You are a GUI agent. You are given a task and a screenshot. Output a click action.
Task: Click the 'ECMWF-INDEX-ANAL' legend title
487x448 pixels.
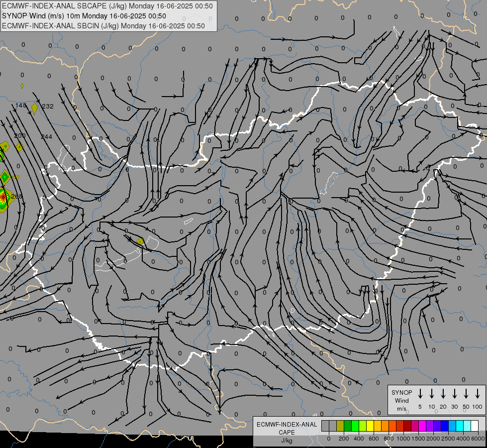coord(287,425)
